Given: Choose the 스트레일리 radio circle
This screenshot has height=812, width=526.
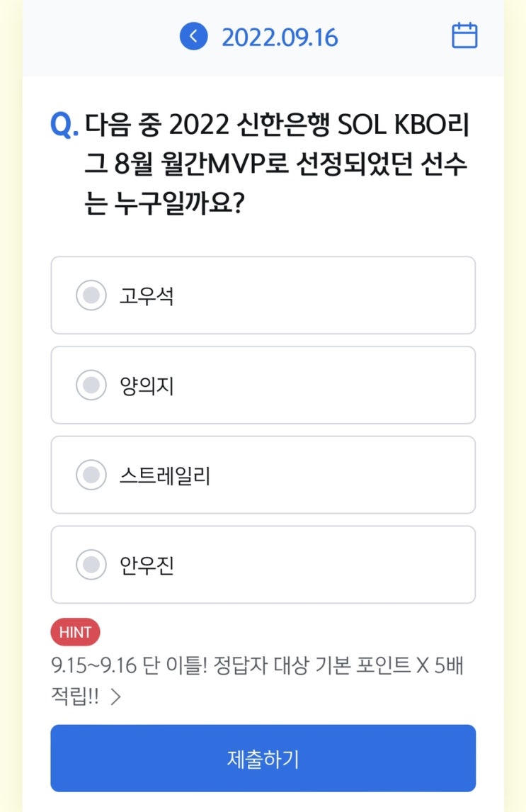Looking at the screenshot, I should (91, 475).
